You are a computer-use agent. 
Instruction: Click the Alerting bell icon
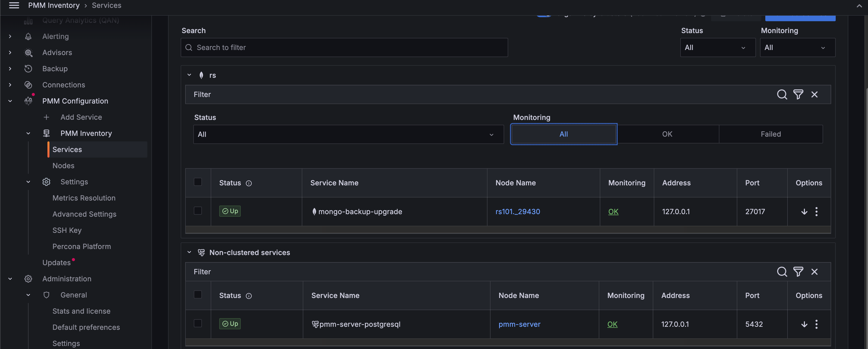[x=28, y=36]
